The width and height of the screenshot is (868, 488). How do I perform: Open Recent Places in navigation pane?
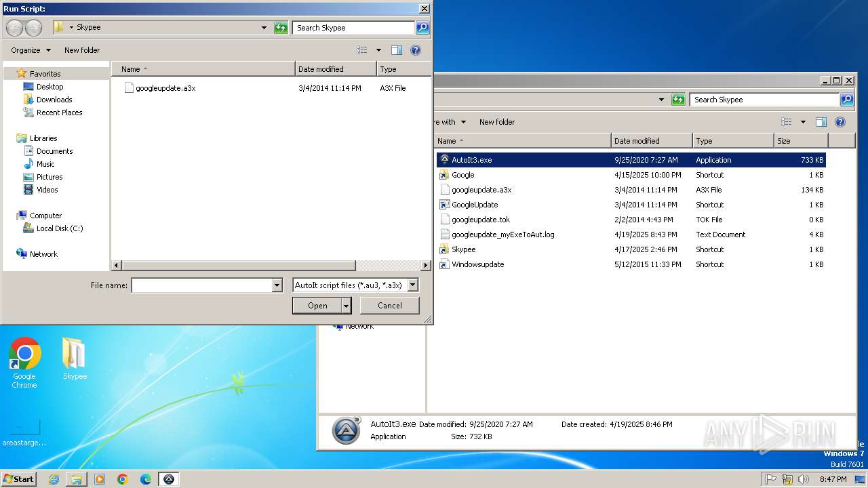click(59, 113)
